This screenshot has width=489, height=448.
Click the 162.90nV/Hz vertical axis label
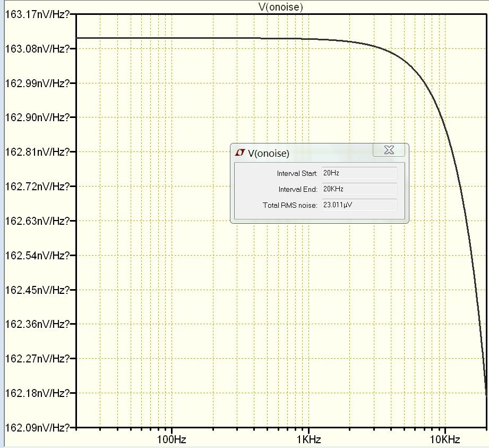37,117
